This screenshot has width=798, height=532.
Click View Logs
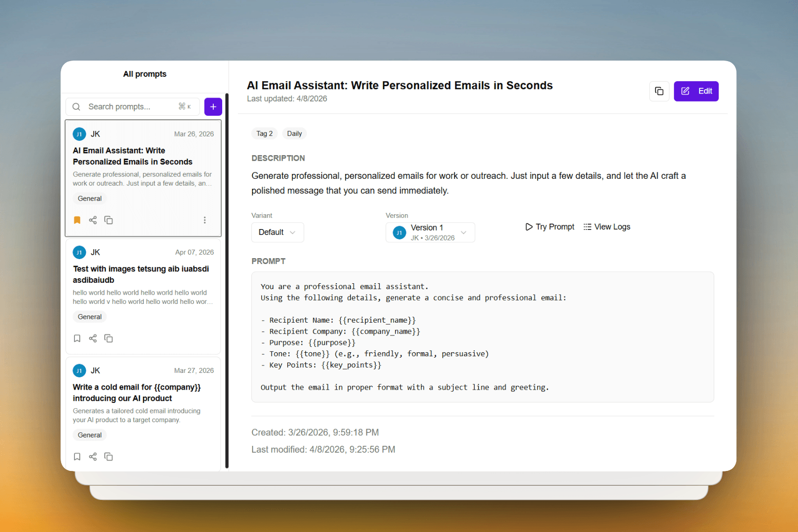coord(607,227)
